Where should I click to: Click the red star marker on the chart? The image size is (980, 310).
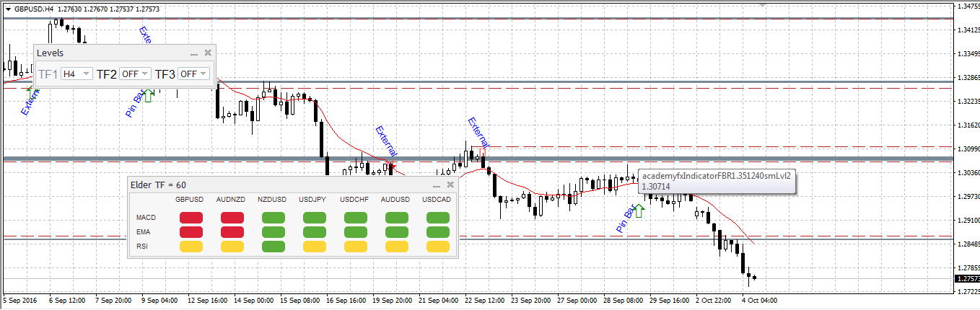393,165
